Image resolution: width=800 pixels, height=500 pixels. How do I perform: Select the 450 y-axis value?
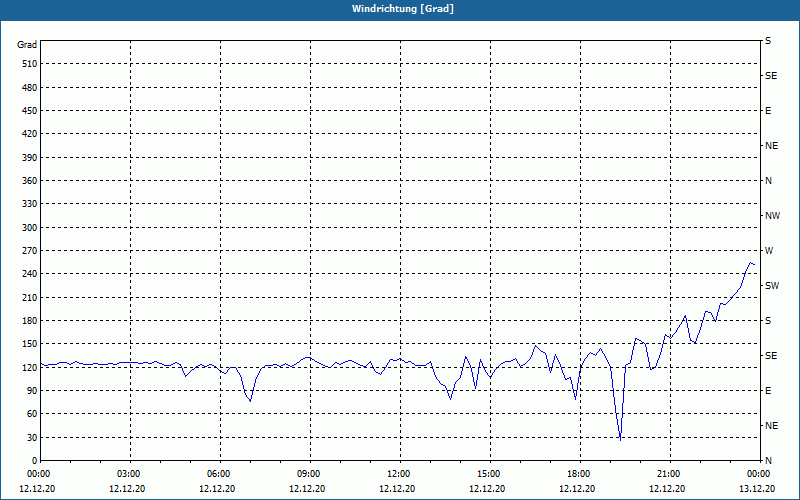[x=30, y=111]
